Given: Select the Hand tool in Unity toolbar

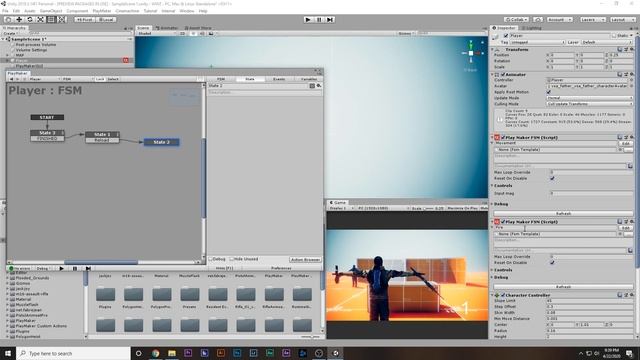Looking at the screenshot, I should pos(8,20).
